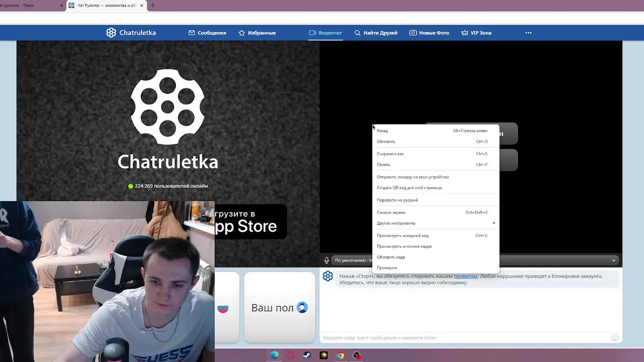Viewport: 644px width, 362px height.
Task: Click the App Store download badge
Action: tap(251, 221)
